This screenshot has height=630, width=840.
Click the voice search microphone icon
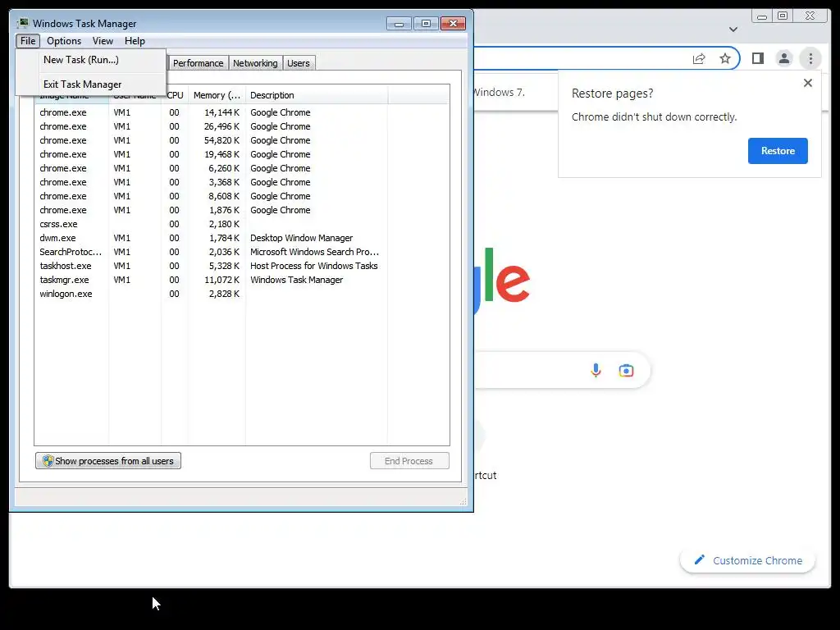tap(596, 370)
